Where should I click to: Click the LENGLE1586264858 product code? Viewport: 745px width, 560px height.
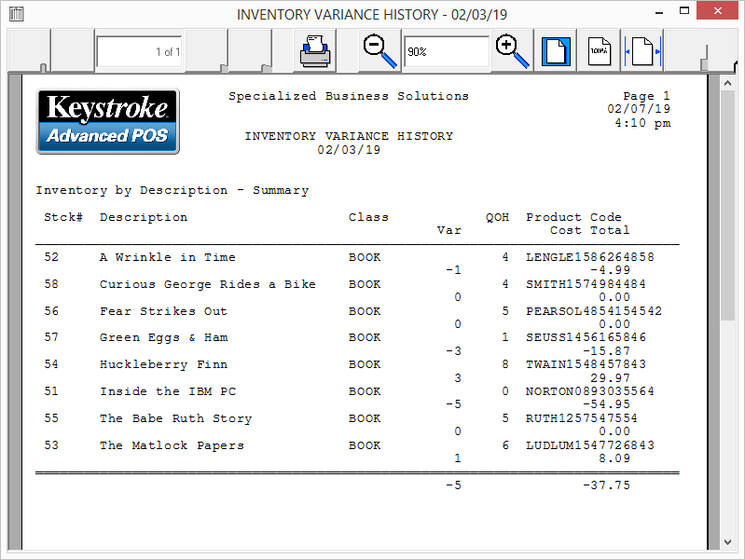[589, 257]
